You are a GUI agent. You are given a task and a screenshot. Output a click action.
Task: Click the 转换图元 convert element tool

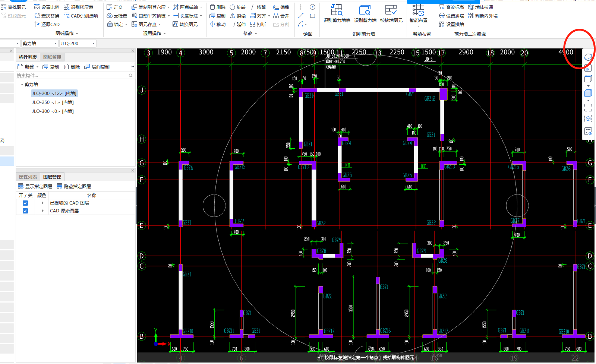[185, 24]
